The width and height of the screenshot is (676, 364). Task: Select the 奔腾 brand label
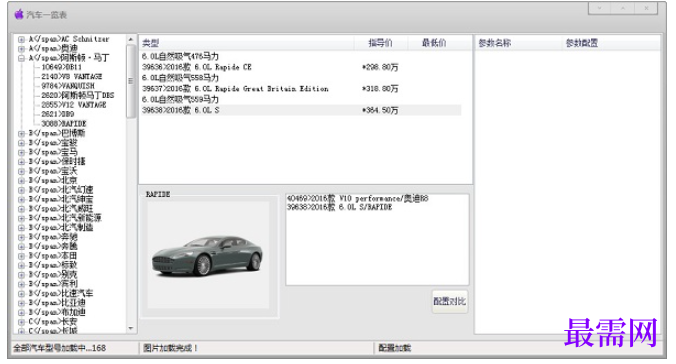53,247
